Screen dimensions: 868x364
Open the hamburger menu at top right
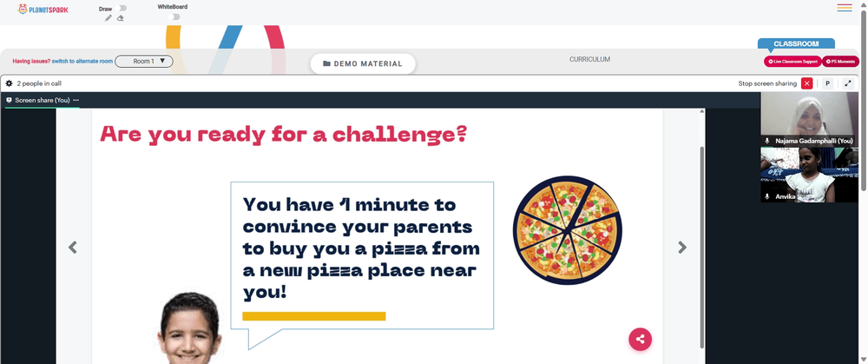click(x=845, y=8)
